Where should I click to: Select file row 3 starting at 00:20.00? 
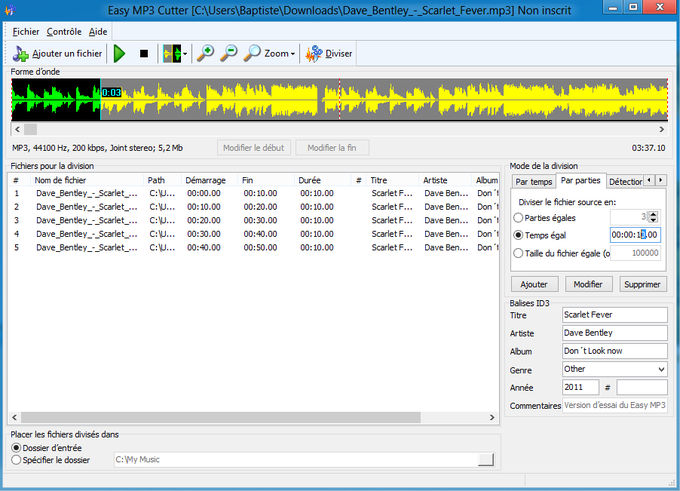pyautogui.click(x=254, y=220)
